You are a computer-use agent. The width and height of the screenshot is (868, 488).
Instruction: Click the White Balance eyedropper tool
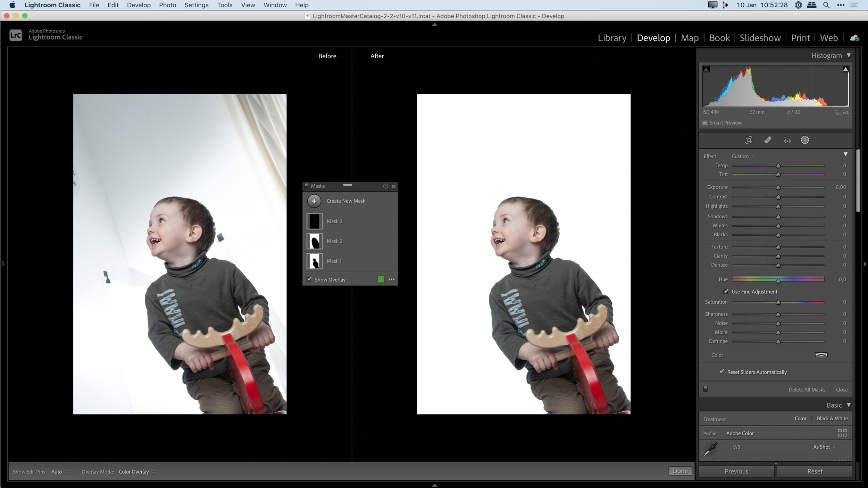(710, 449)
